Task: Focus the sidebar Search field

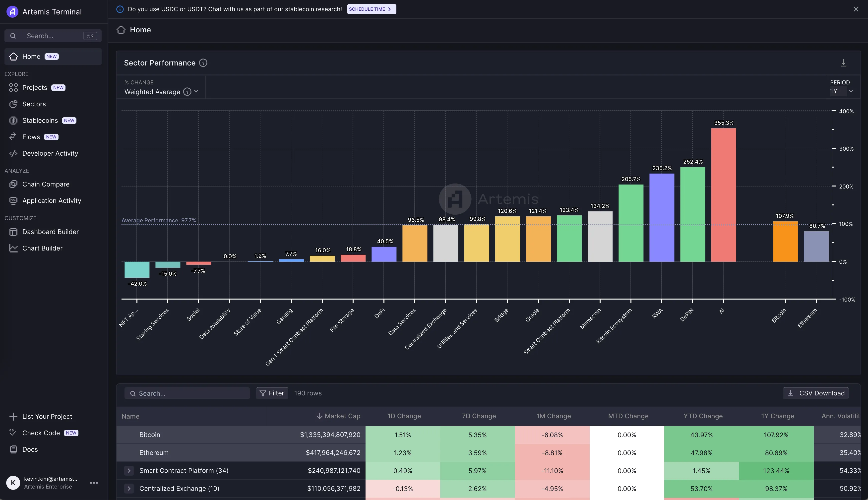Action: [x=53, y=36]
